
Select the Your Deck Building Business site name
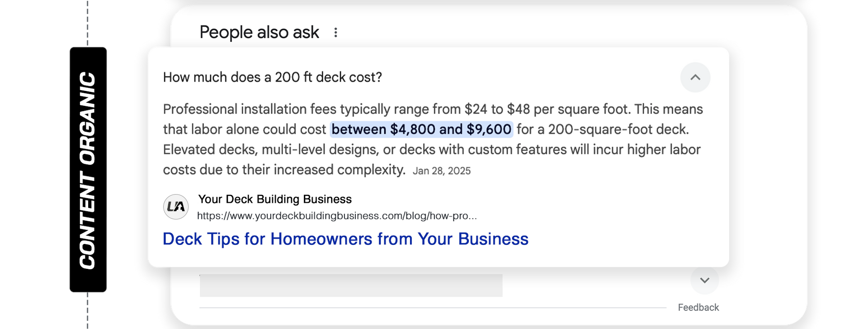(x=275, y=199)
